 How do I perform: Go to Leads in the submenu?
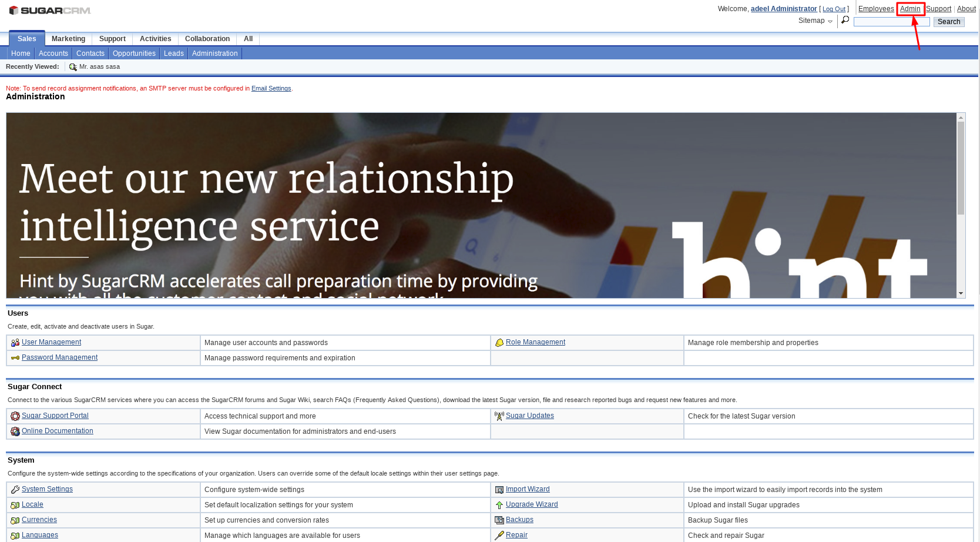(174, 53)
